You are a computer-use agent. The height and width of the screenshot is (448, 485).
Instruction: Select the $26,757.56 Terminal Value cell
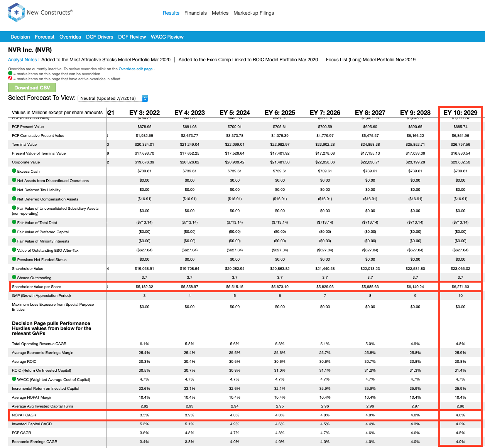coord(460,145)
